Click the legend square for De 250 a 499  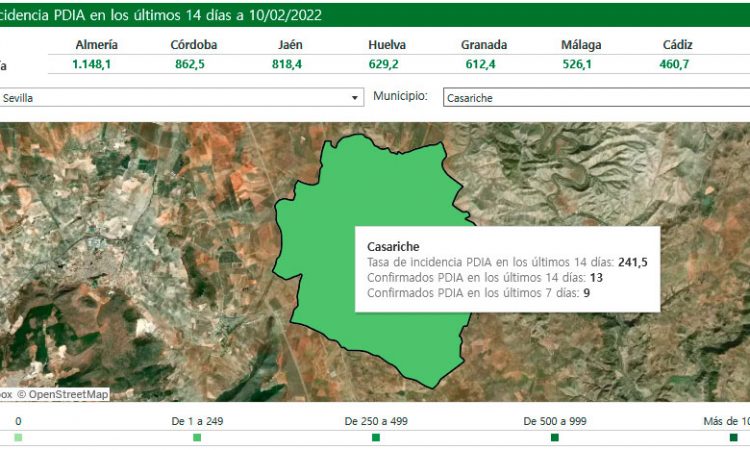point(376,438)
